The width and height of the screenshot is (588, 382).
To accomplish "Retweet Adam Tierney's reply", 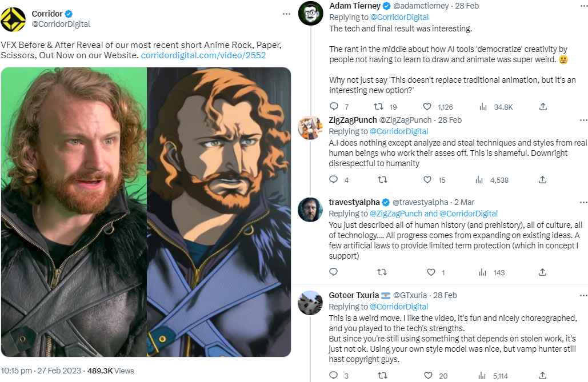I will tap(378, 107).
